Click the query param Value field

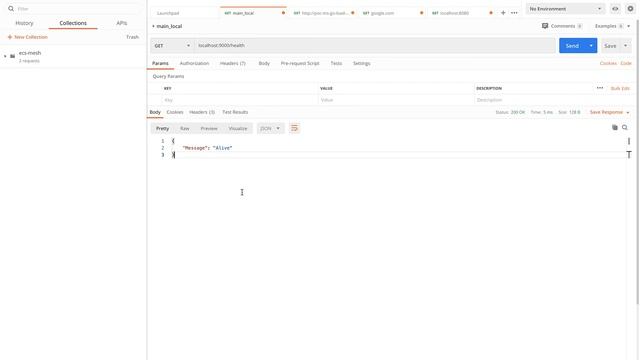pyautogui.click(x=395, y=100)
